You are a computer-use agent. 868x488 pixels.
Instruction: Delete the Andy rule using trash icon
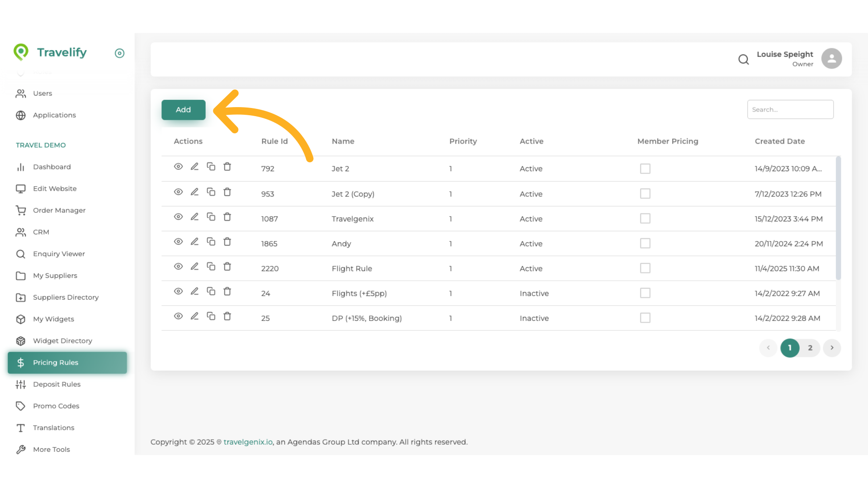click(x=227, y=242)
